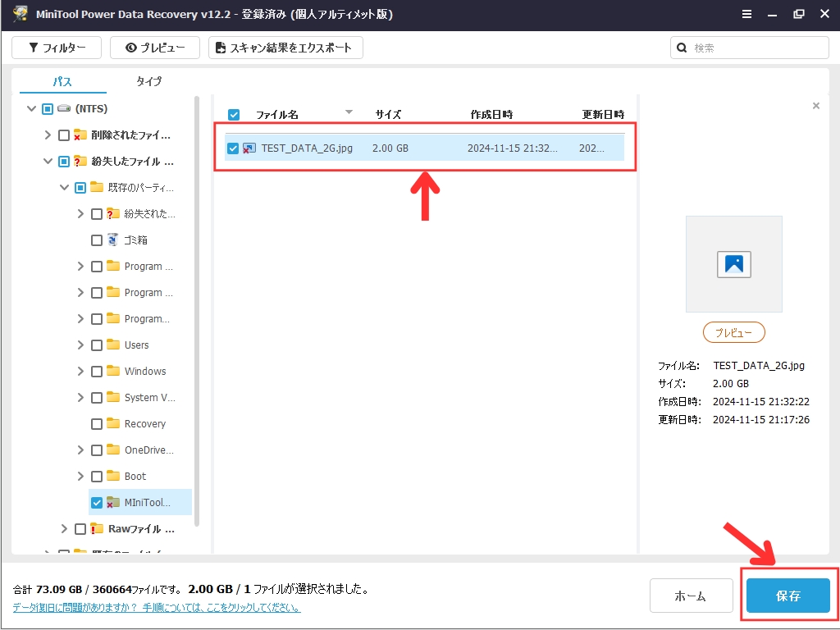
Task: Expand the 紛失された... folder node
Action: coord(80,214)
